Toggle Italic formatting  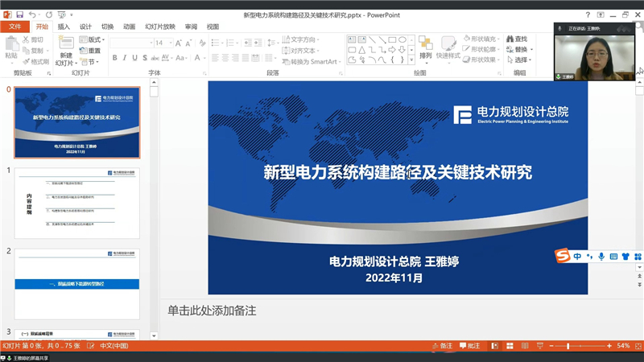[125, 58]
